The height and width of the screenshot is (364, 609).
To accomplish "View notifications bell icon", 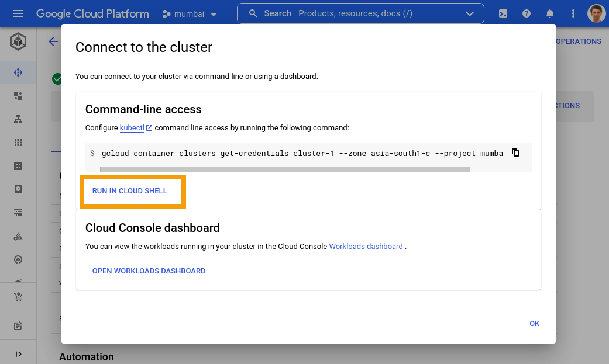I will (549, 13).
